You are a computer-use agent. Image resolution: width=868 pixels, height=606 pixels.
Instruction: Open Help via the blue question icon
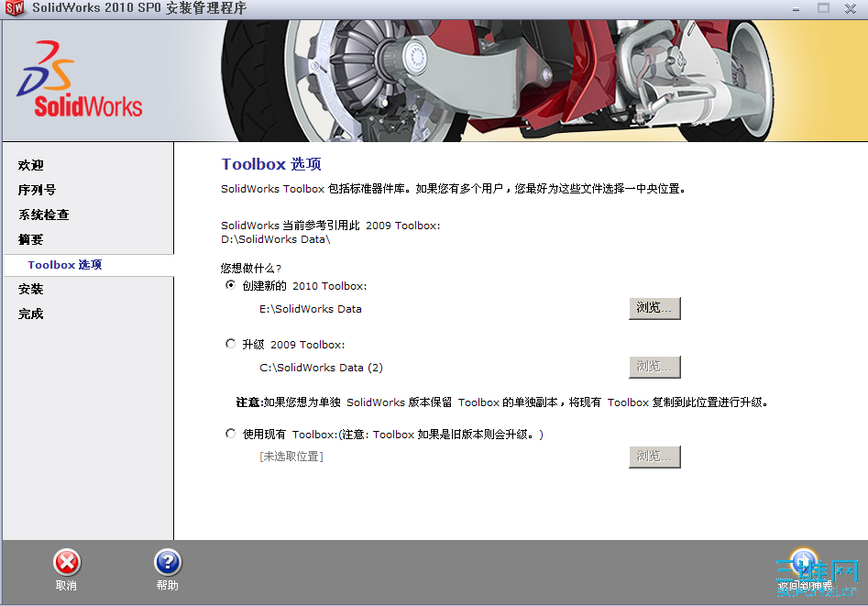[x=168, y=563]
